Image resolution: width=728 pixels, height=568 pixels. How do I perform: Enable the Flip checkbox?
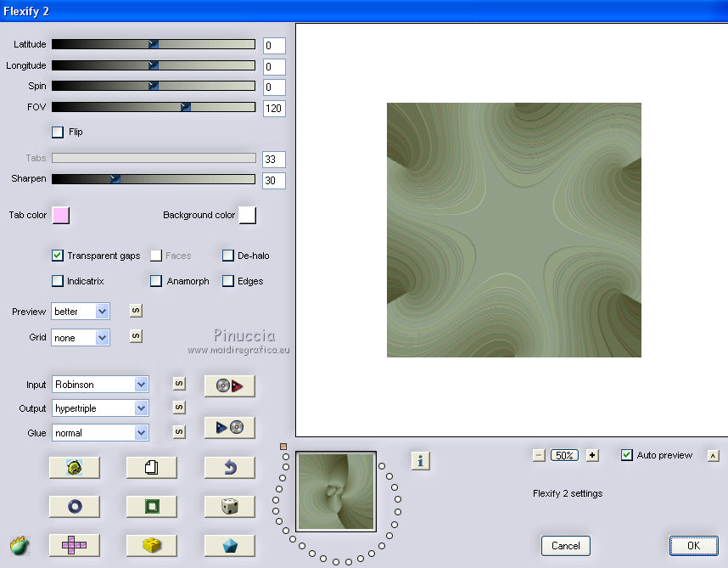point(58,132)
